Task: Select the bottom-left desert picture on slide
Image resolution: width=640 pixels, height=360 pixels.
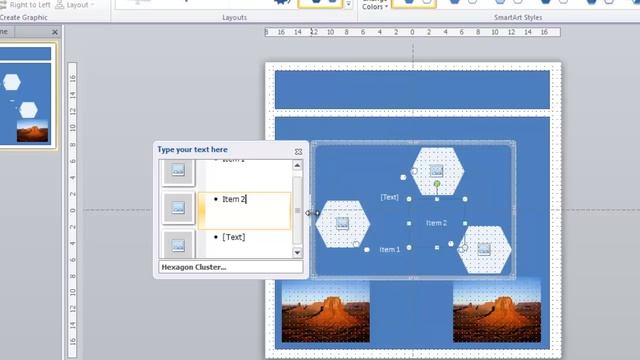Action: (326, 311)
